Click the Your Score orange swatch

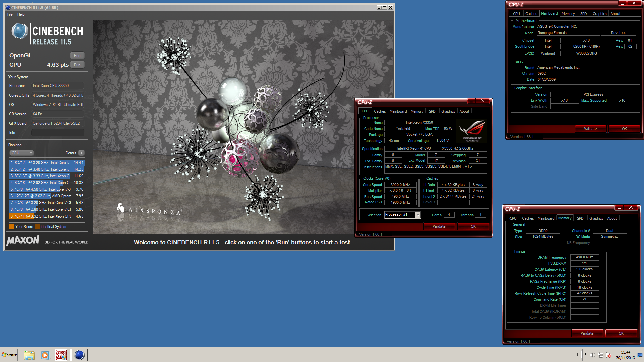(12, 227)
